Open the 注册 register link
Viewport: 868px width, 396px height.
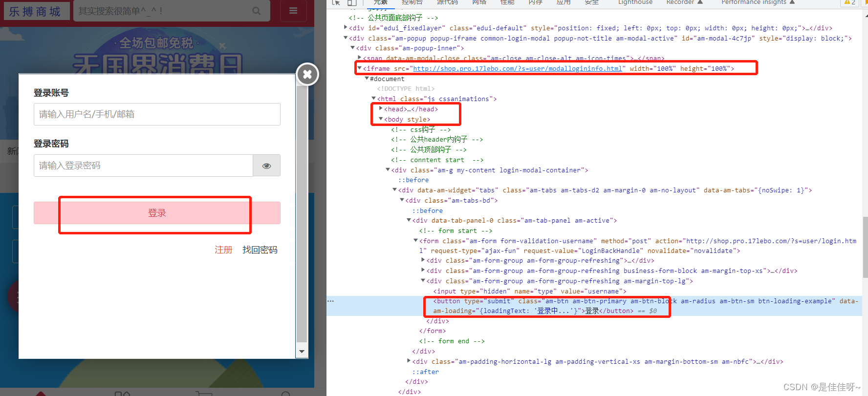pos(224,250)
